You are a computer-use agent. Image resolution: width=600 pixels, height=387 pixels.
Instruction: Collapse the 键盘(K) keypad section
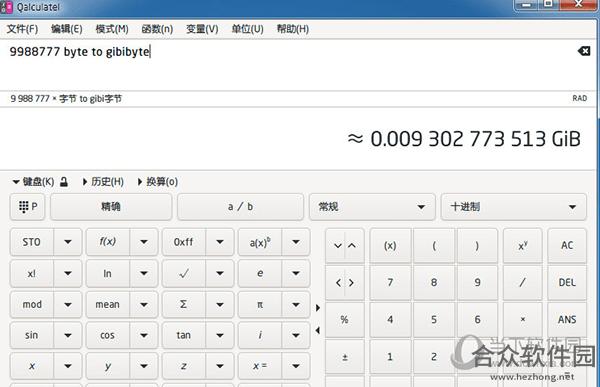tap(33, 182)
